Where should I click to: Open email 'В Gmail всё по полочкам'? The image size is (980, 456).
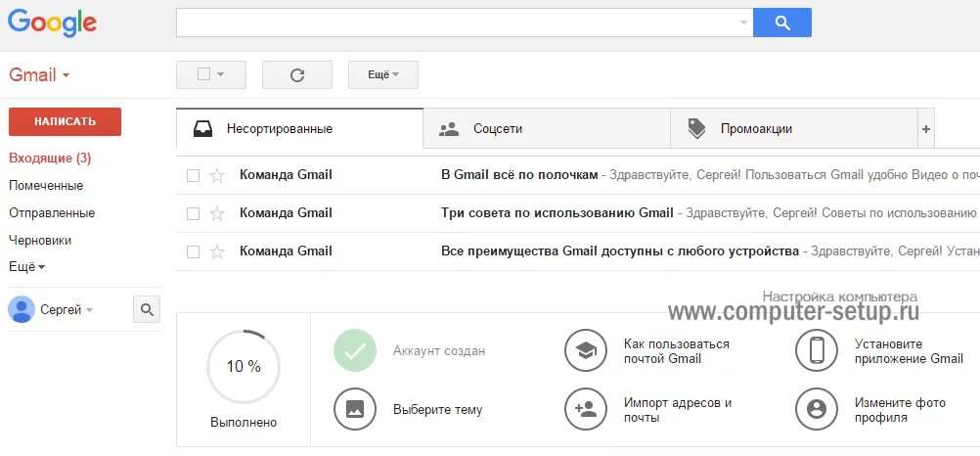519,175
